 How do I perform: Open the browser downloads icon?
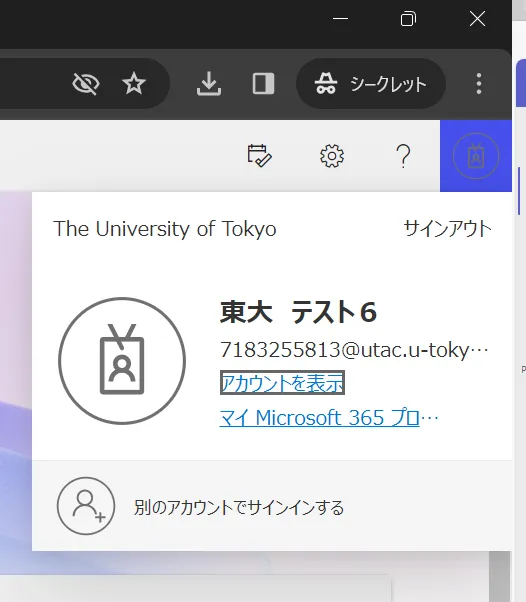(x=209, y=83)
